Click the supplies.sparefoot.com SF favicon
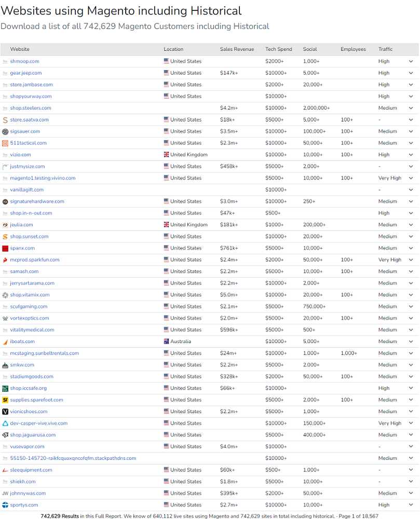This screenshot has width=420, height=519. tap(5, 400)
